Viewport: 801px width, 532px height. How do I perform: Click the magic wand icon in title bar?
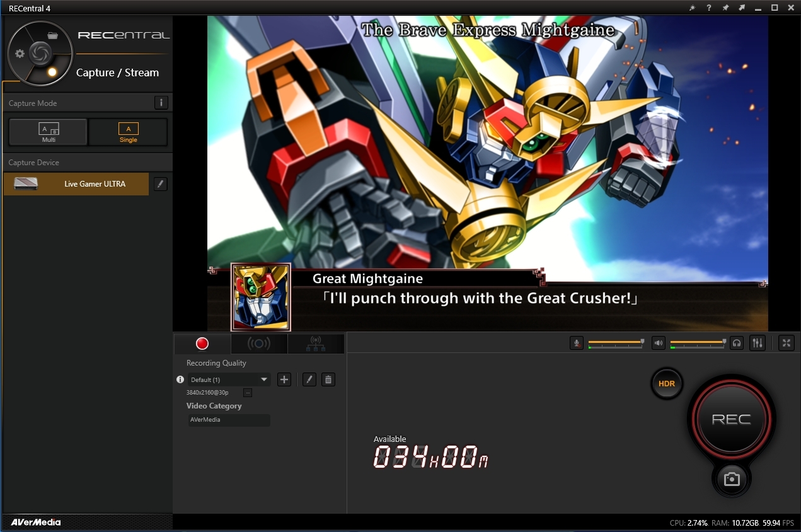[x=693, y=8]
